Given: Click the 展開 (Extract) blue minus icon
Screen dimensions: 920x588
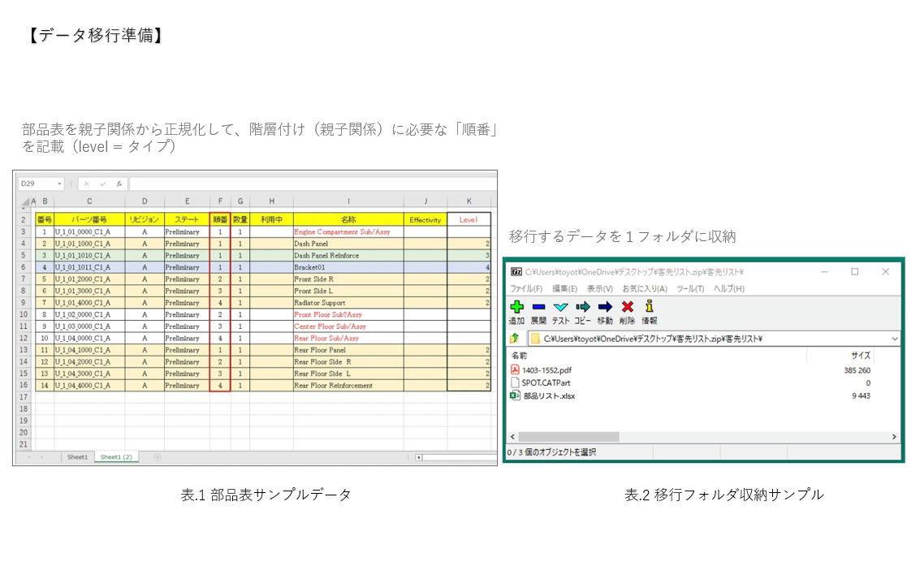Looking at the screenshot, I should click(538, 307).
